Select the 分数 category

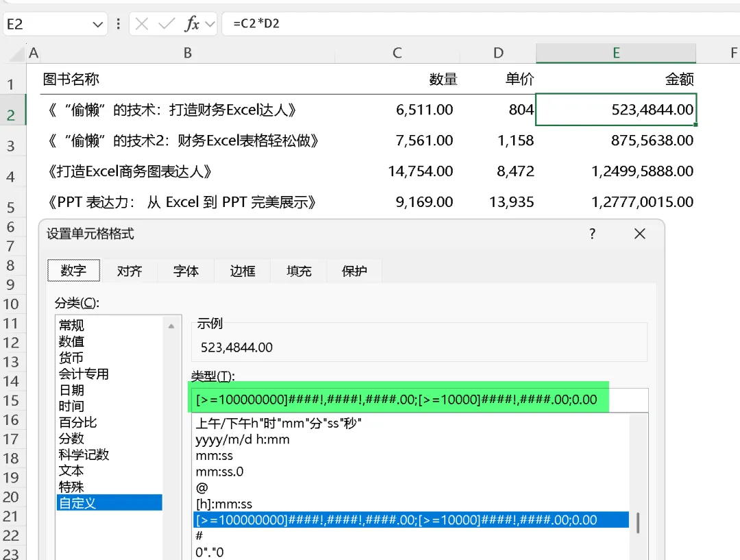pyautogui.click(x=109, y=438)
